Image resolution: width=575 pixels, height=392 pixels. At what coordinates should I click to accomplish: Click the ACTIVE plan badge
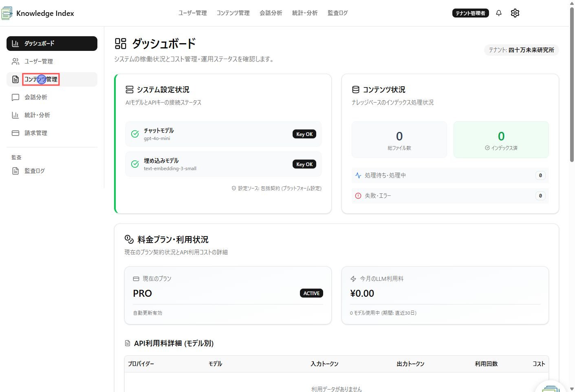[311, 293]
